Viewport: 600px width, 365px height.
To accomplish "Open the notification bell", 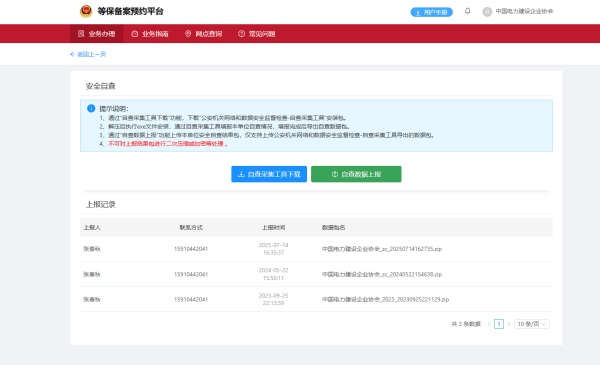I will pos(467,11).
